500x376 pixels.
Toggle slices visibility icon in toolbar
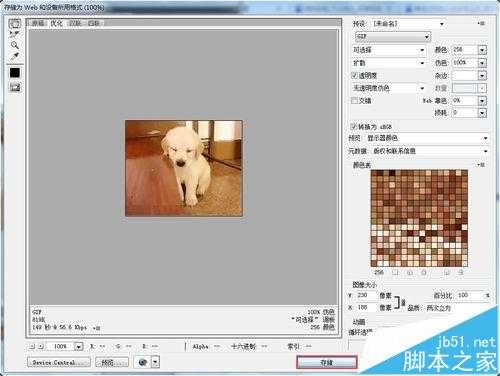(15, 87)
